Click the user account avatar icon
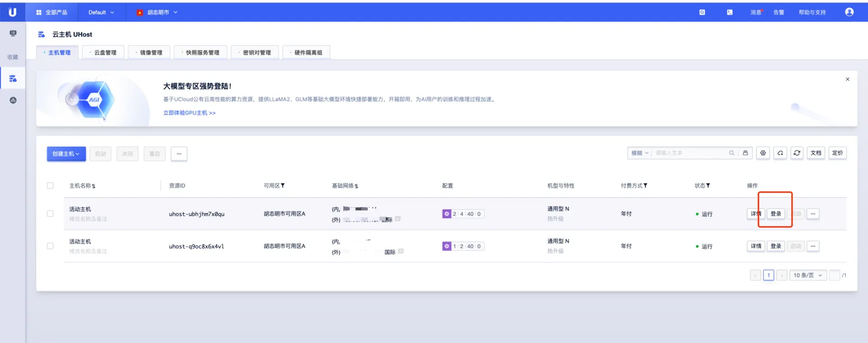The image size is (868, 343). click(850, 12)
